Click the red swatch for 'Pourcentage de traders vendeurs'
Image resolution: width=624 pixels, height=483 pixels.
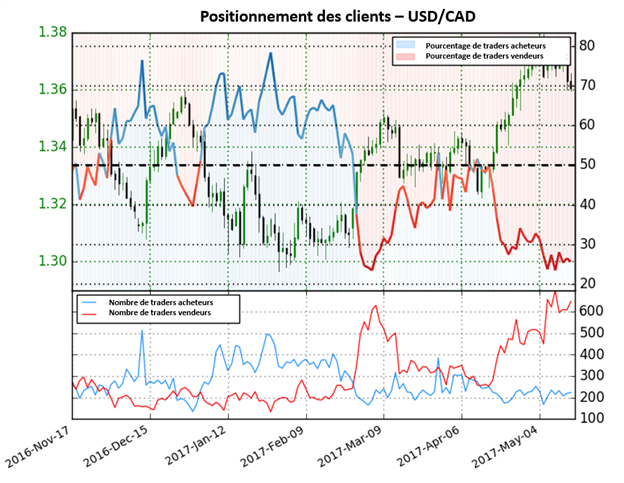pos(405,56)
